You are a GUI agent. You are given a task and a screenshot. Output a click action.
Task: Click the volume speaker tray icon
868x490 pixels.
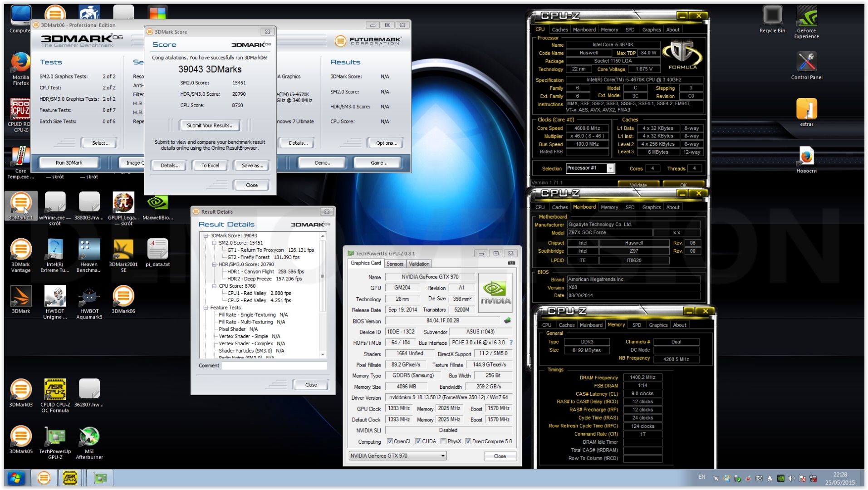pos(791,478)
